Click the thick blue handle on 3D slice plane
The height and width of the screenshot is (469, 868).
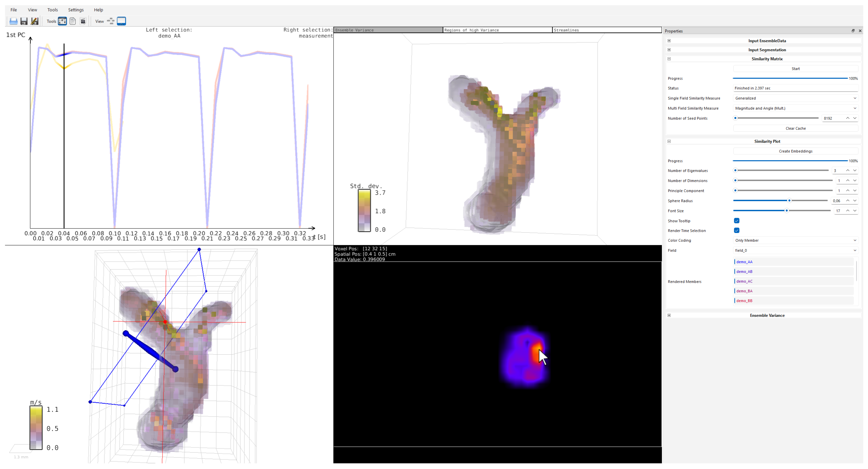pyautogui.click(x=151, y=351)
